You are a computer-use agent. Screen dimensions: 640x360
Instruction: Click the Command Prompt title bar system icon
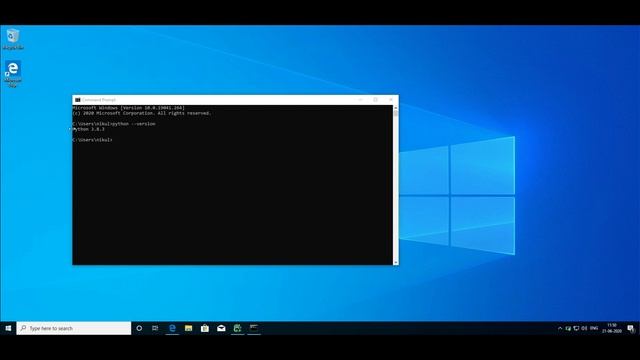78,100
